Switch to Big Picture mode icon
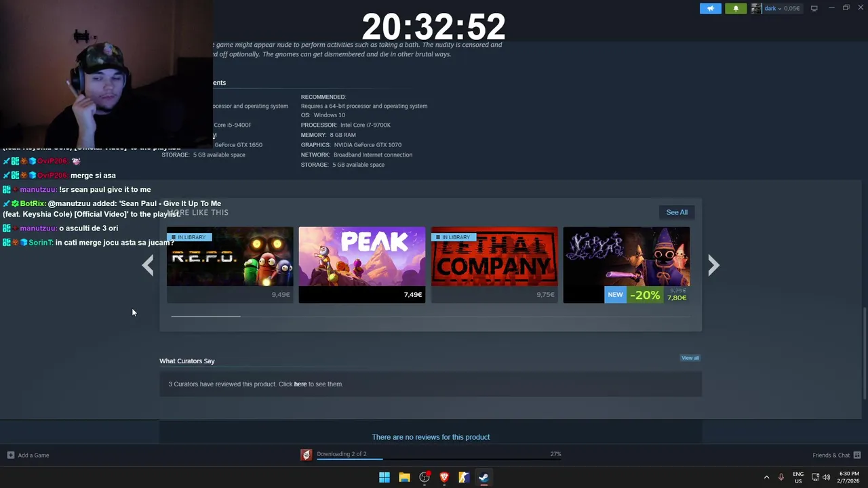The height and width of the screenshot is (488, 868). point(814,8)
